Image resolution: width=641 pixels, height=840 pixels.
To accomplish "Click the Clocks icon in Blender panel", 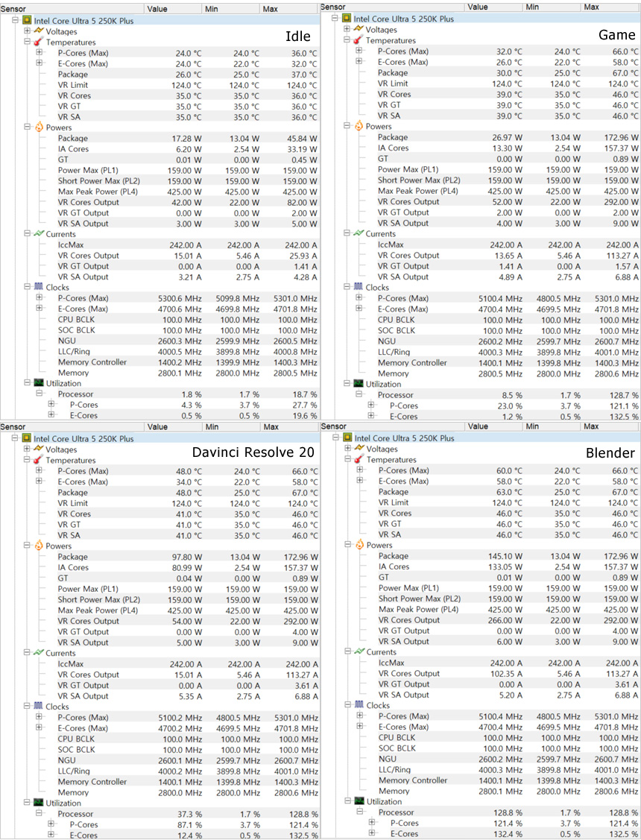I will 359,705.
